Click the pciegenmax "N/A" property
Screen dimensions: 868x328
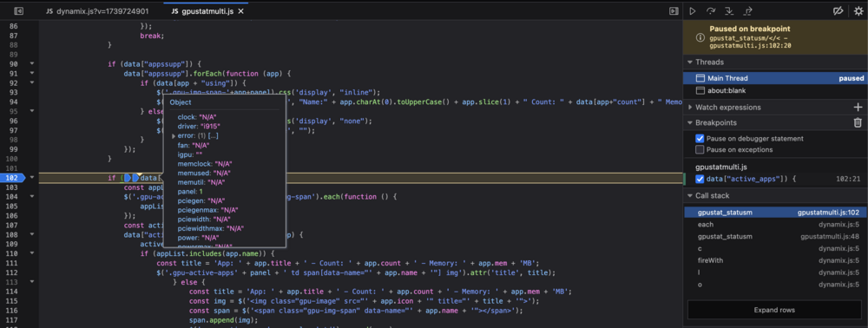pyautogui.click(x=208, y=210)
